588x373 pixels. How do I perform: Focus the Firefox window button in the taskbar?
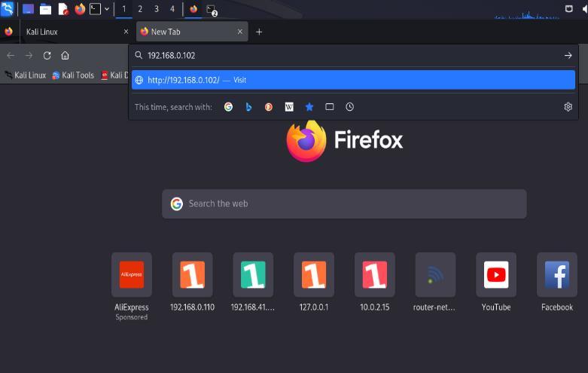click(193, 9)
